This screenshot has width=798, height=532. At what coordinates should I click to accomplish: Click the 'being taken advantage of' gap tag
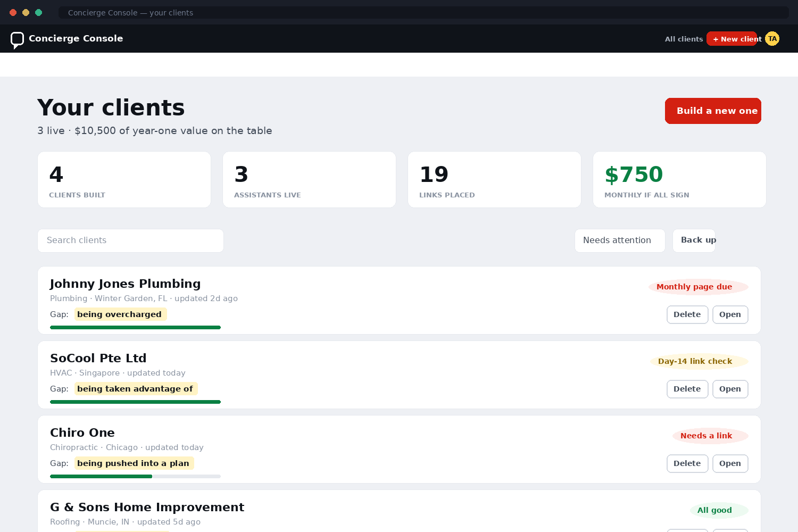(136, 389)
